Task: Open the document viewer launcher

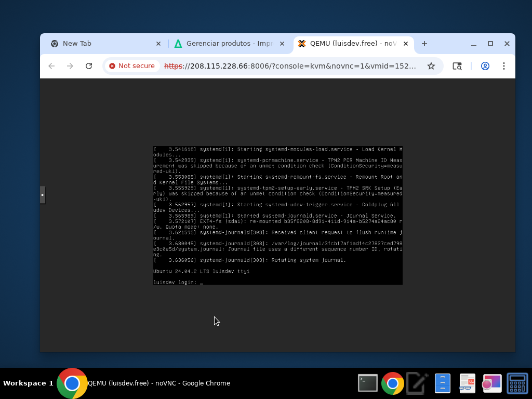Action: (467, 383)
